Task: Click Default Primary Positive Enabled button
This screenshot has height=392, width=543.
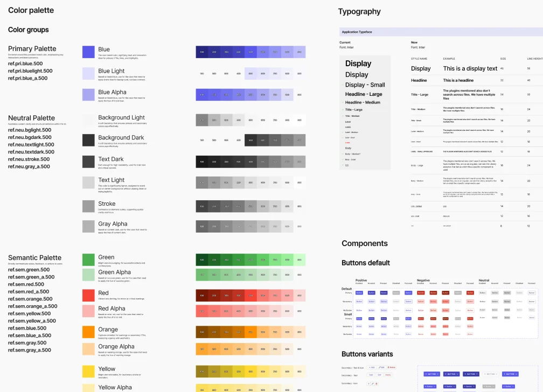Action: [x=359, y=292]
